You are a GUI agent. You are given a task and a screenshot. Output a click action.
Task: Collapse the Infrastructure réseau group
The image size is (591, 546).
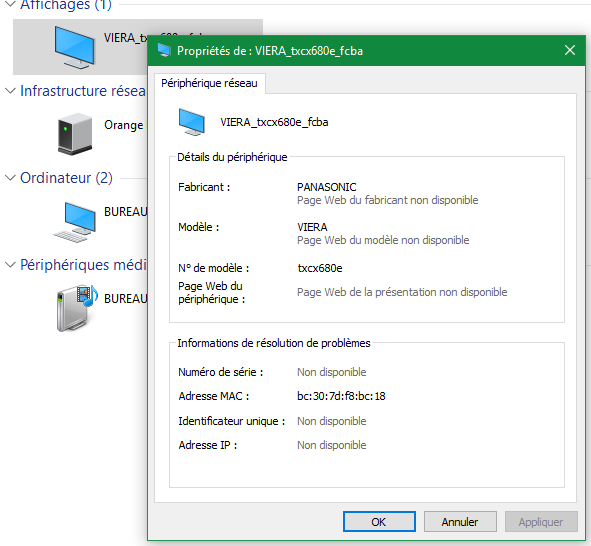[x=10, y=91]
